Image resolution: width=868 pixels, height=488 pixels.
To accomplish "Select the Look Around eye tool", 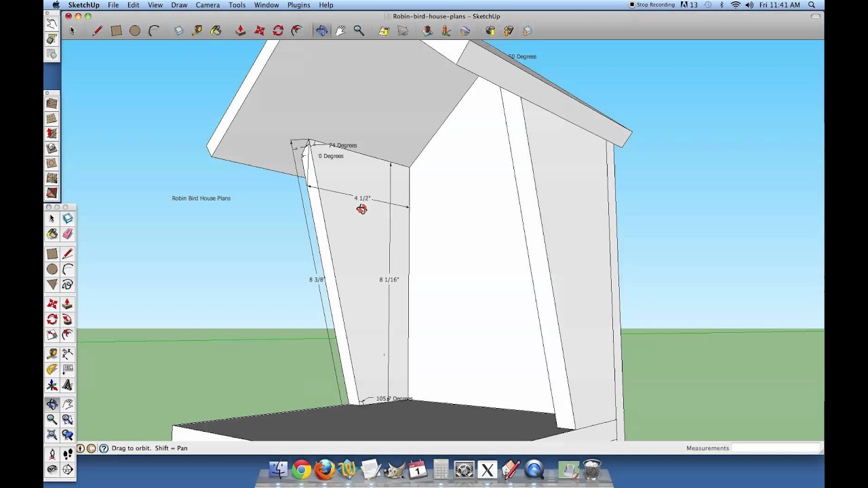I will [52, 470].
